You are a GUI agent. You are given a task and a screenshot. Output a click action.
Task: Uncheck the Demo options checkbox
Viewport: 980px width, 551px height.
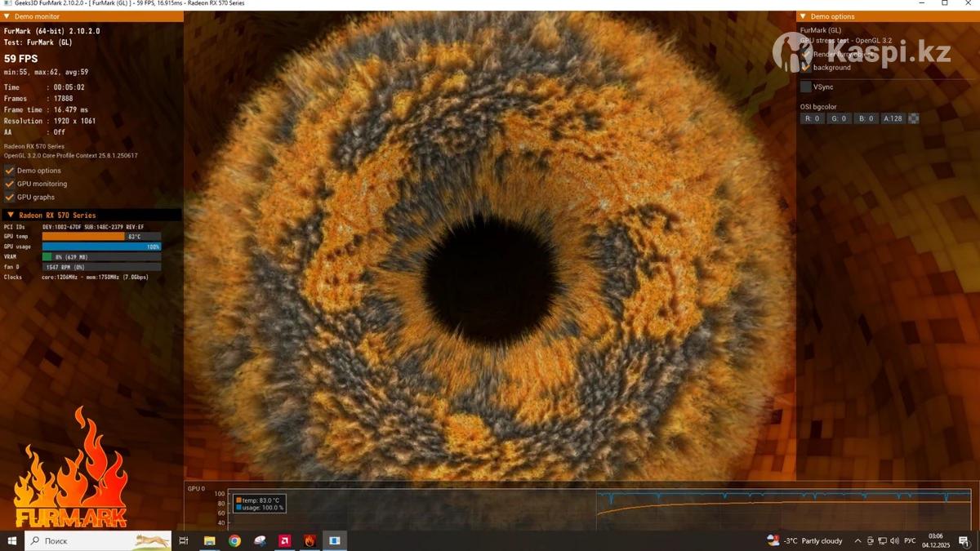(x=10, y=171)
